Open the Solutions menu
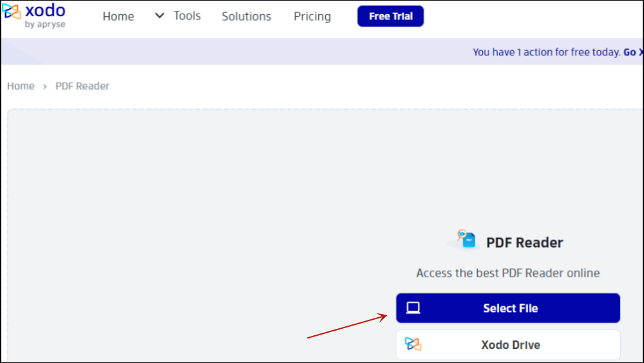Screen dimensions: 644x363 coord(247,17)
